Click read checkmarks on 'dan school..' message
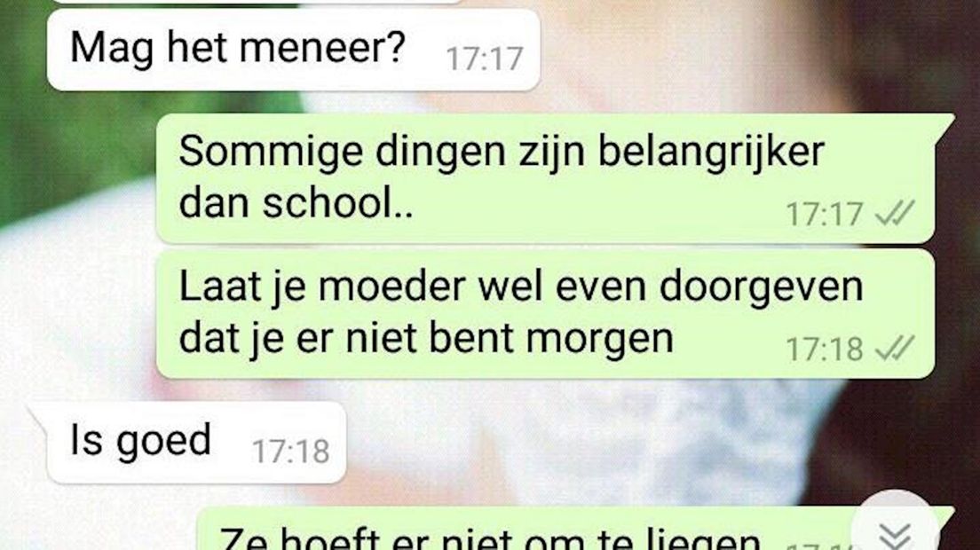980x550 pixels. click(x=895, y=214)
